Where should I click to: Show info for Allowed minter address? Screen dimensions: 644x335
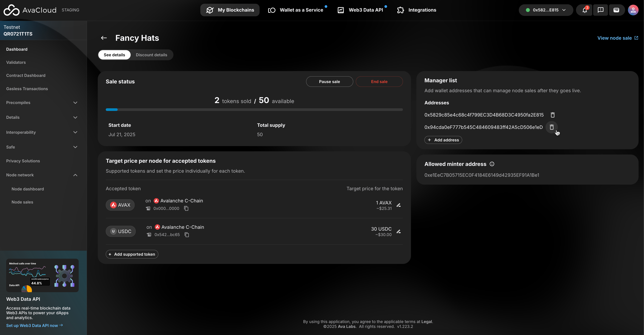[492, 164]
